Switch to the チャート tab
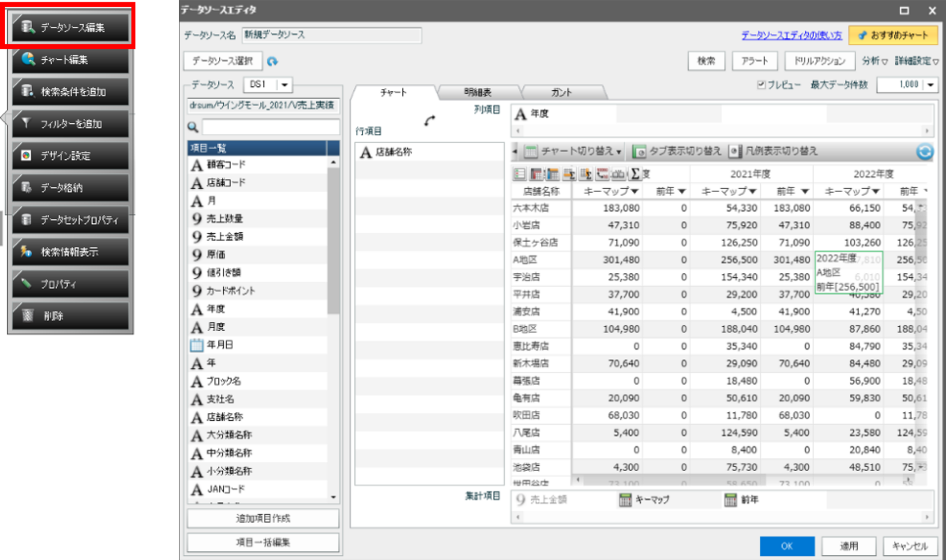 [x=394, y=93]
